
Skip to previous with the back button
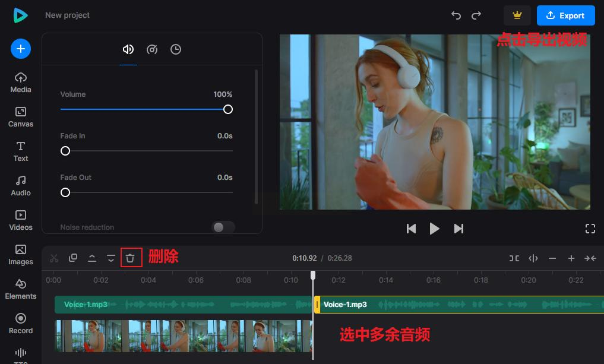411,229
